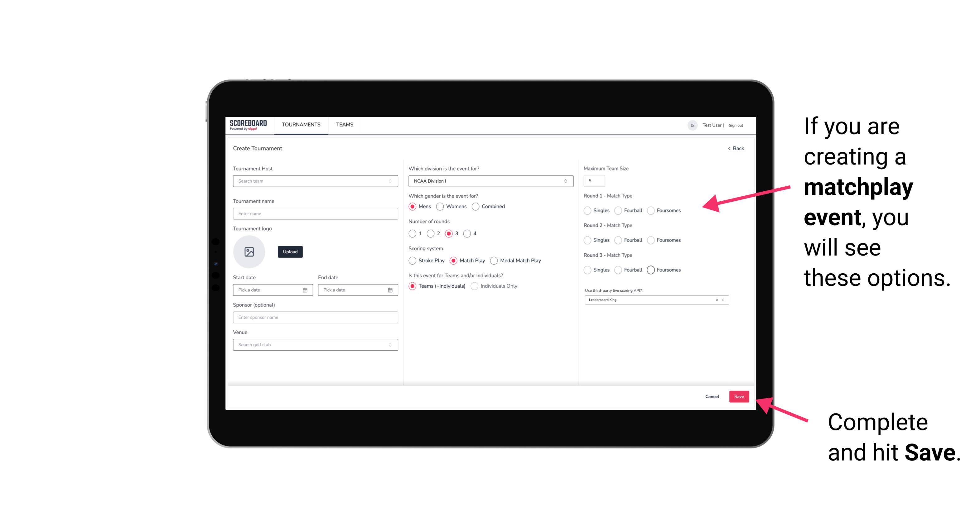Click the Back navigation arrow icon
The width and height of the screenshot is (980, 527).
(727, 149)
